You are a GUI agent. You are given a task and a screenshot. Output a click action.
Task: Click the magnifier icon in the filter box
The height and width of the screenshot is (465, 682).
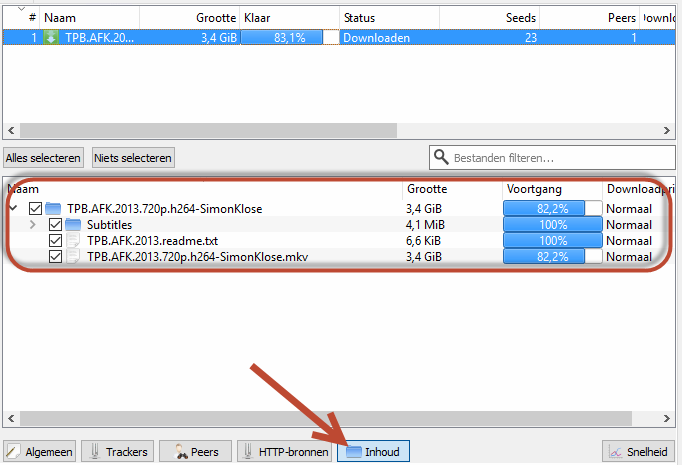click(x=441, y=158)
